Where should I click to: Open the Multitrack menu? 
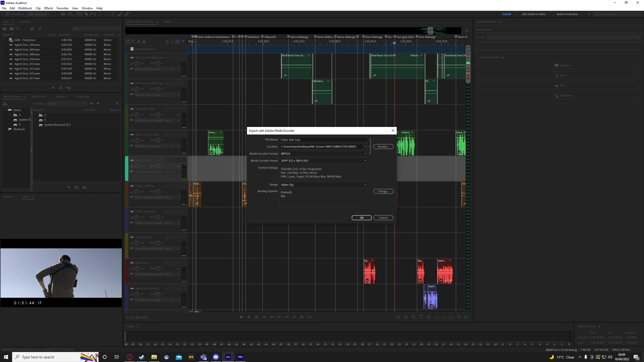tap(25, 8)
